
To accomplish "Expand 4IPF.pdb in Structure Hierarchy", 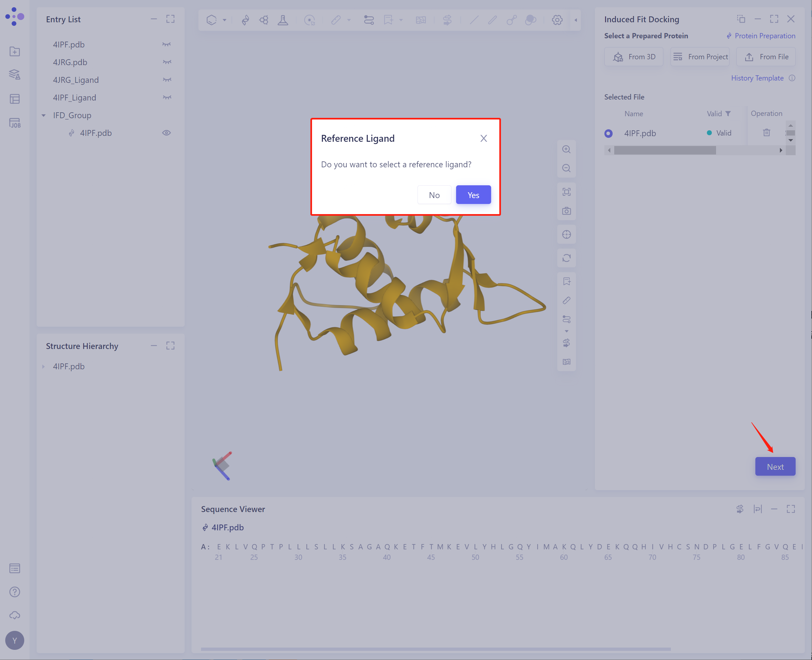I will [x=43, y=366].
